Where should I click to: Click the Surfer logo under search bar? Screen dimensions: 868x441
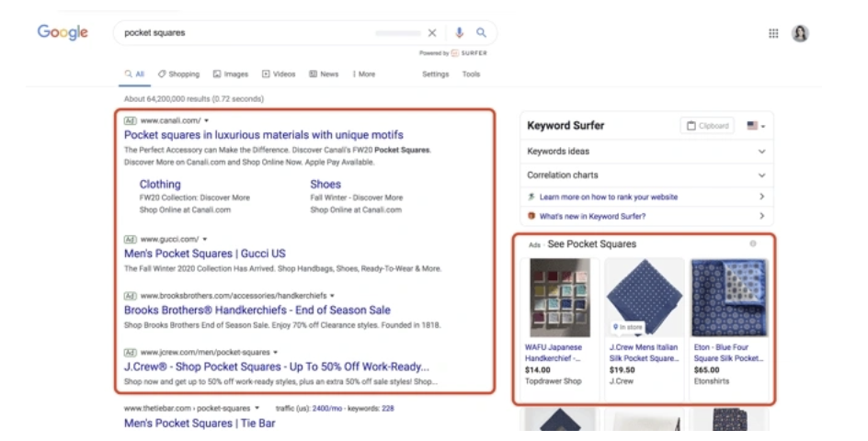coord(469,53)
